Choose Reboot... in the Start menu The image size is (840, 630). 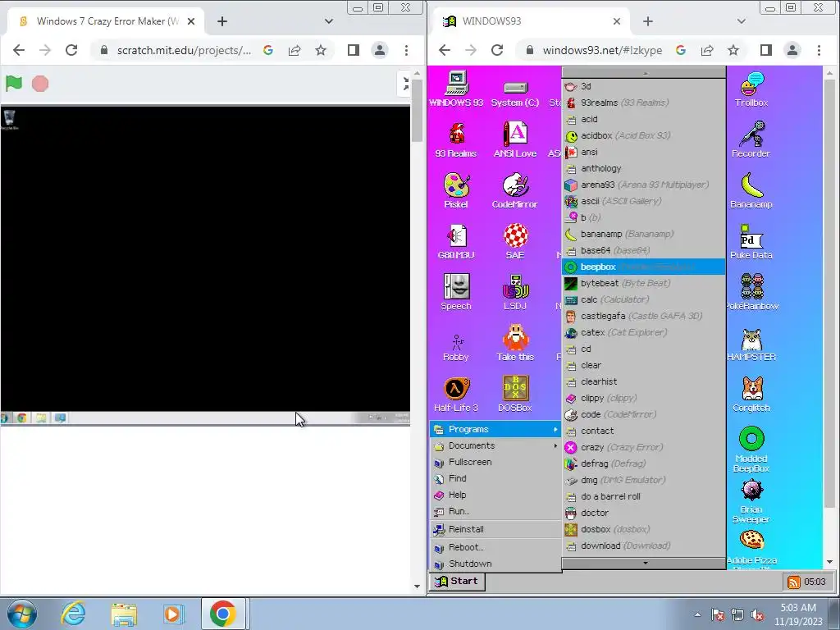[x=495, y=547]
